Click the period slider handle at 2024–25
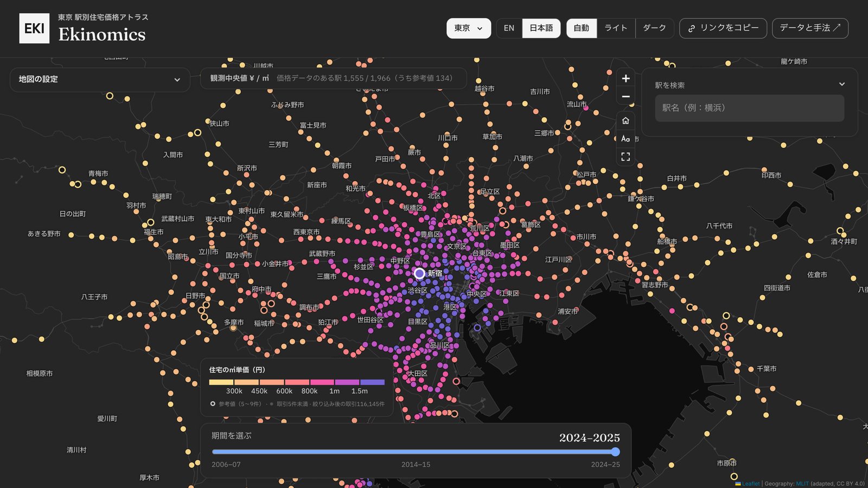The width and height of the screenshot is (868, 488). (615, 452)
